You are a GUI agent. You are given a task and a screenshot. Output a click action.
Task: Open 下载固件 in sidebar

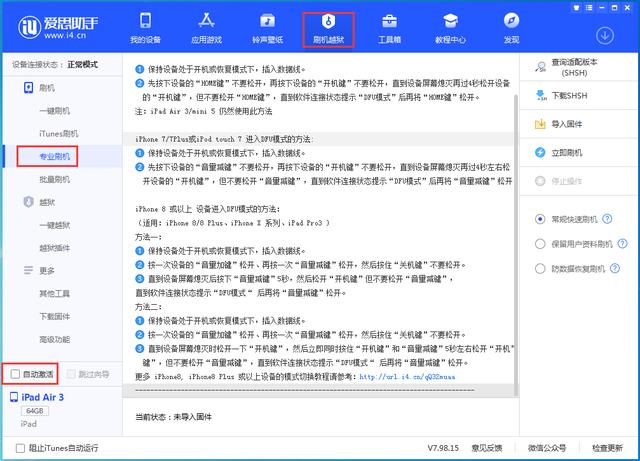click(55, 316)
